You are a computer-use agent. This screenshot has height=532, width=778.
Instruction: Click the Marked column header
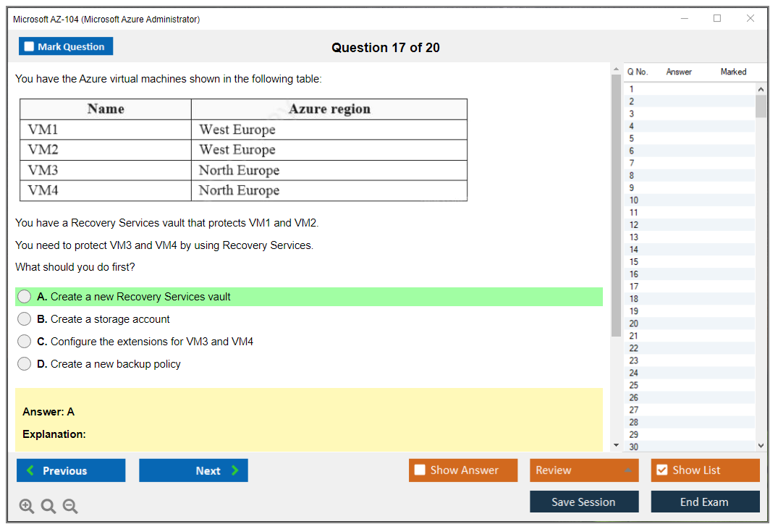[x=733, y=72]
